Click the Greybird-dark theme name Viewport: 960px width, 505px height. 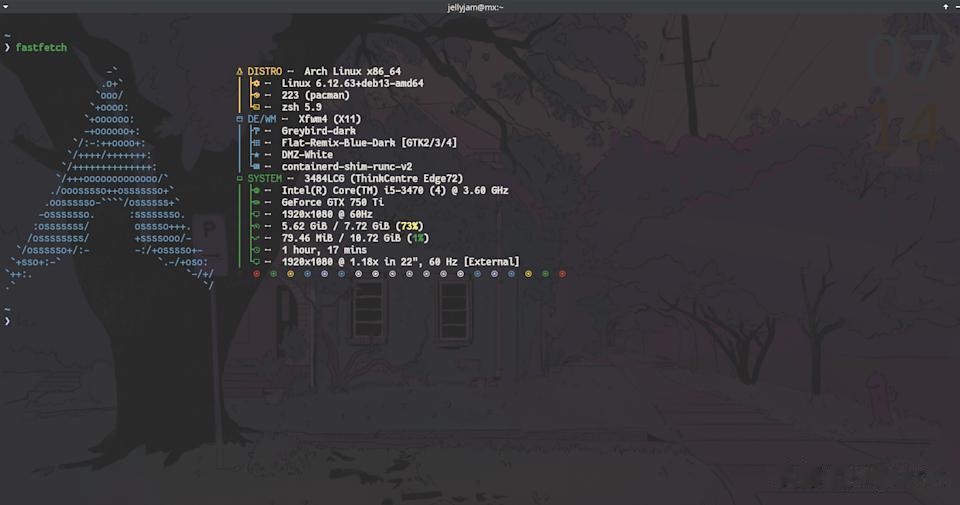(318, 131)
